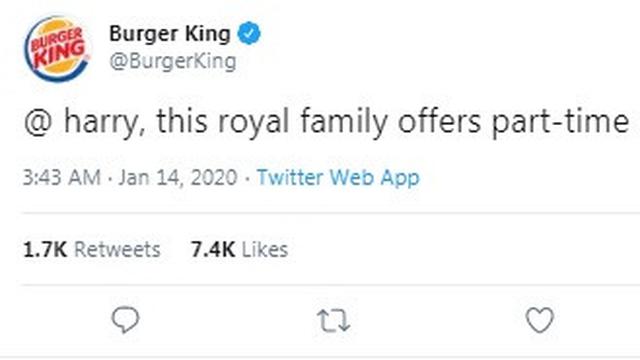Open the Twitter Web App source link
This screenshot has height=360, width=640.
tap(338, 178)
